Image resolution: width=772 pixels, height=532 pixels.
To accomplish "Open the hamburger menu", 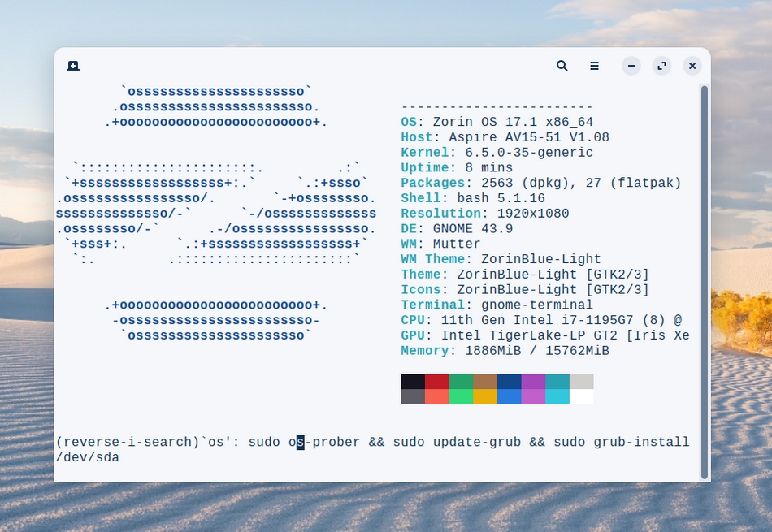I will pos(595,66).
